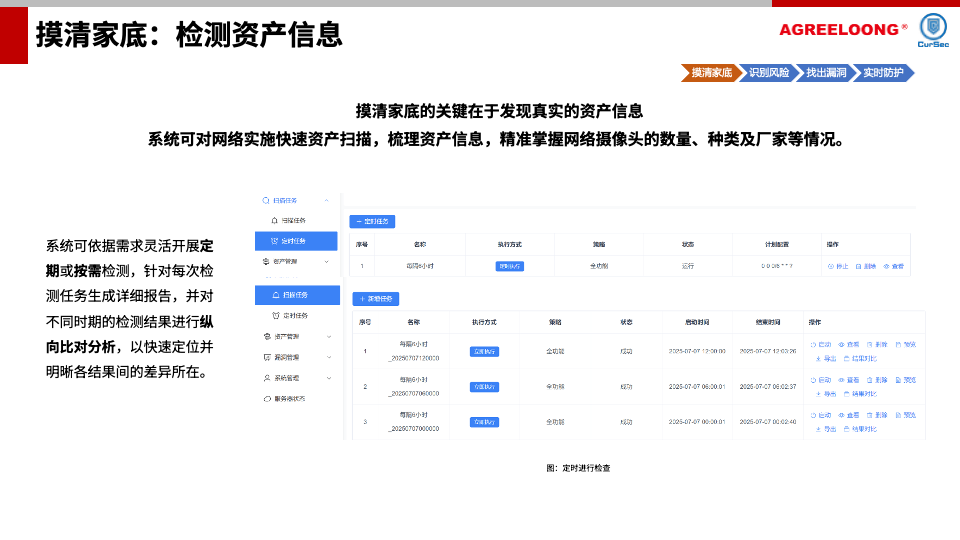Click 导出 icon for task _20250707060000
The height and width of the screenshot is (540, 960).
(x=818, y=394)
